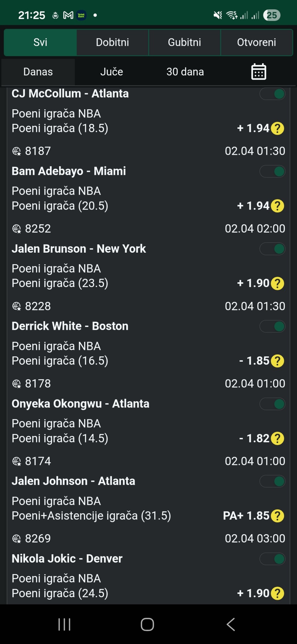Tap help icon beside CJ McCollum odds
Viewport: 297px width, 644px height.
point(278,128)
